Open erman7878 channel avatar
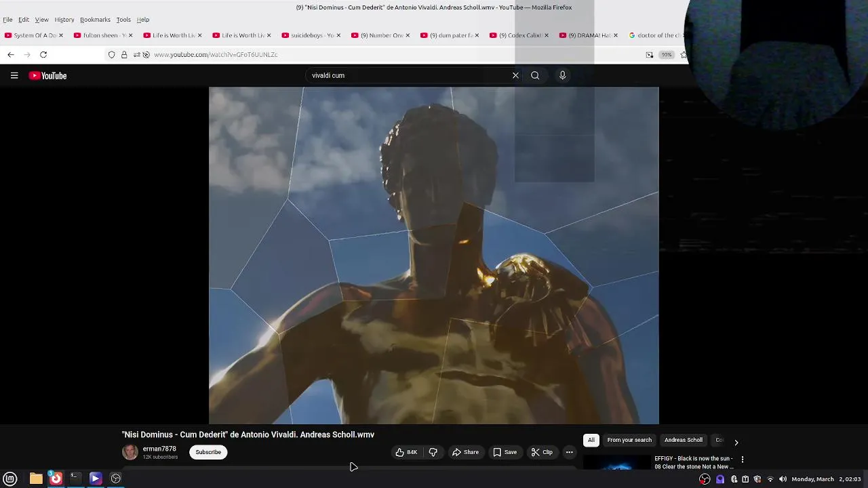Viewport: 868px width, 488px height. pos(130,452)
